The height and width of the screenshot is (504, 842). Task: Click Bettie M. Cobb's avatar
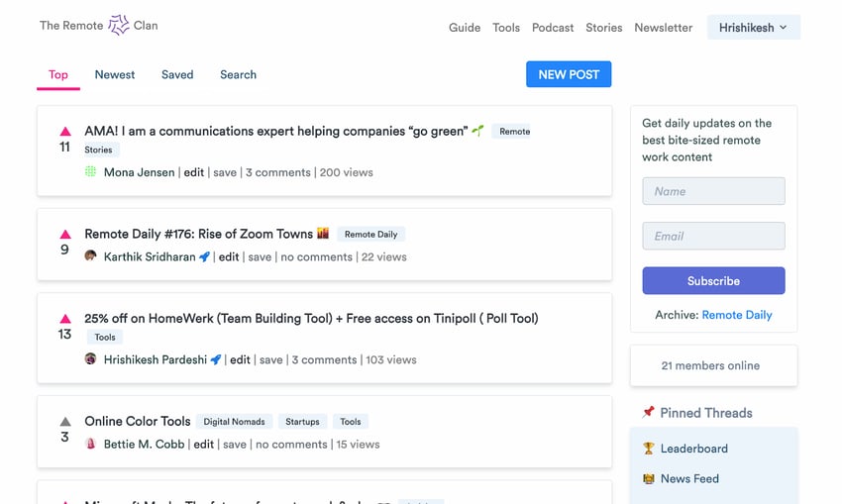(x=90, y=444)
